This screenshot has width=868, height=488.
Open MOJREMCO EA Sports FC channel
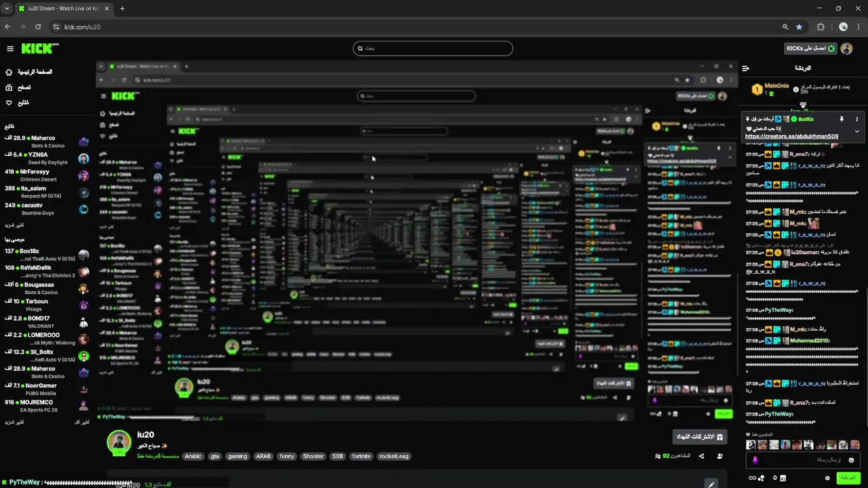pos(46,406)
